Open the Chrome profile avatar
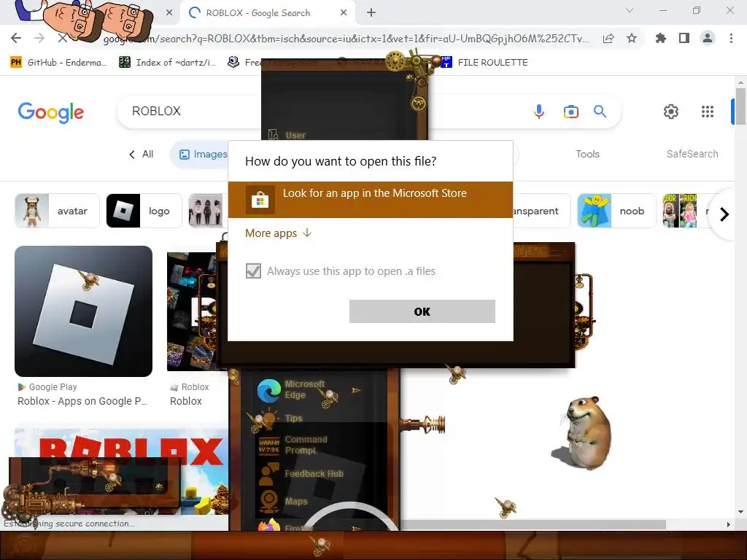747x560 pixels. click(708, 38)
